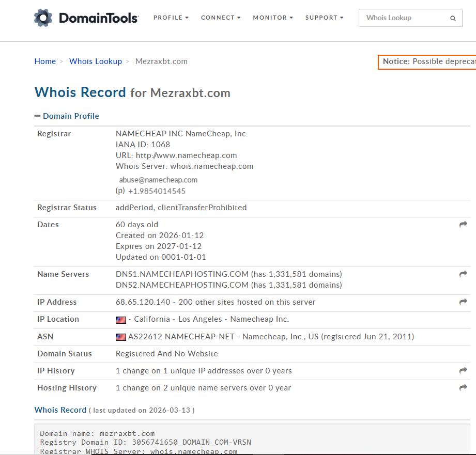This screenshot has height=455, width=476.
Task: Click the search magnifier icon
Action: click(453, 18)
